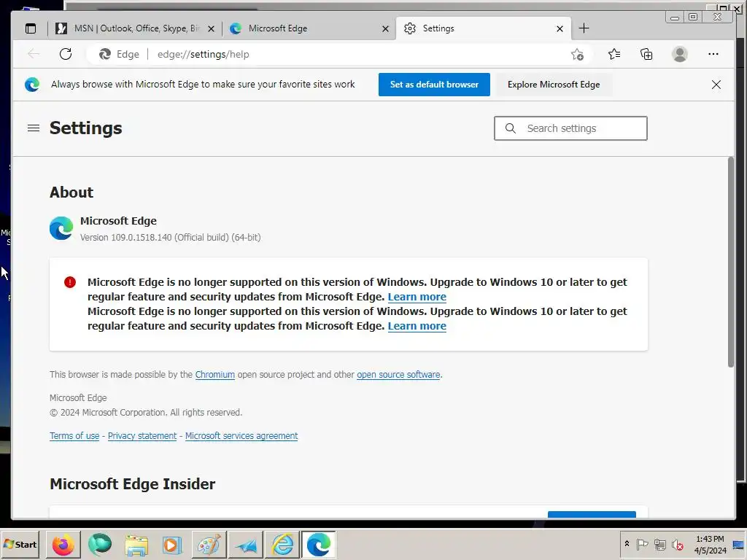This screenshot has height=560, width=747.
Task: Switch to the Microsoft Edge tab
Action: pos(309,28)
